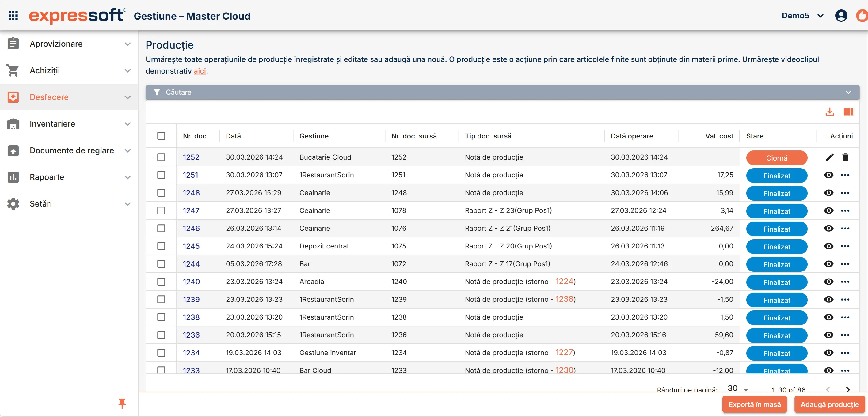Check the box for document 1244

161,264
